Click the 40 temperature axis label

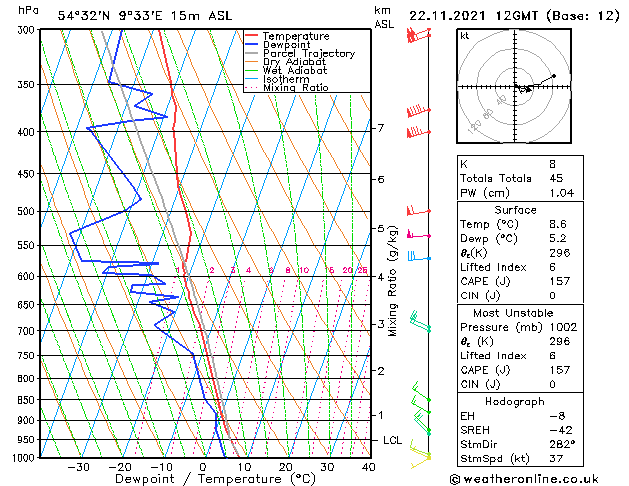[x=368, y=467]
